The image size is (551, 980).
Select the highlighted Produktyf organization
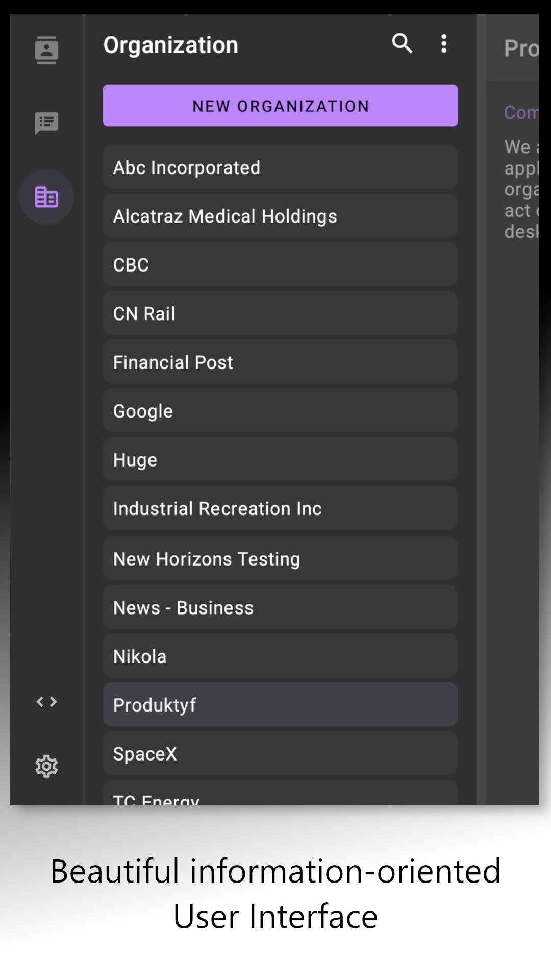pyautogui.click(x=280, y=705)
